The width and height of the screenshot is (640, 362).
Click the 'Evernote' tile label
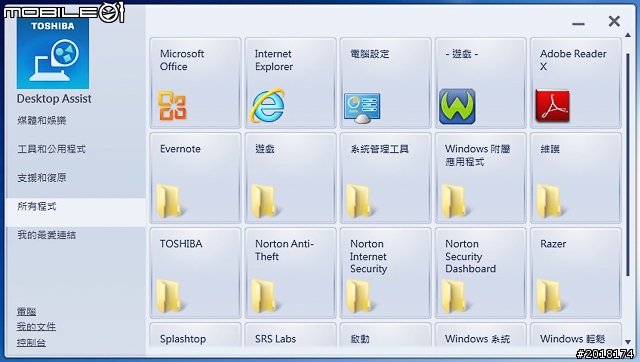[180, 149]
